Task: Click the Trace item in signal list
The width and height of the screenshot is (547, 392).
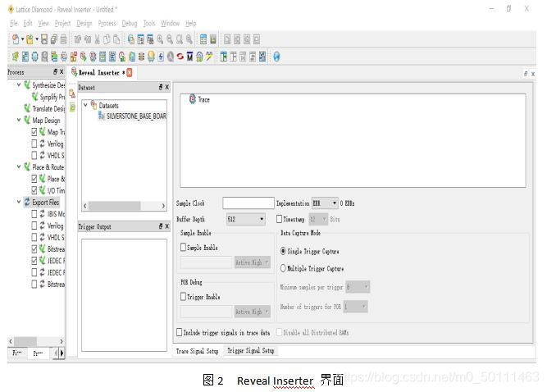Action: 199,99
